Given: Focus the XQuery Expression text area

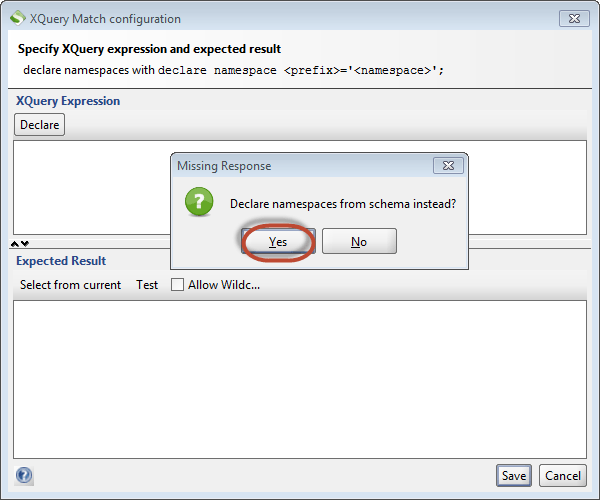Looking at the screenshot, I should (90, 190).
